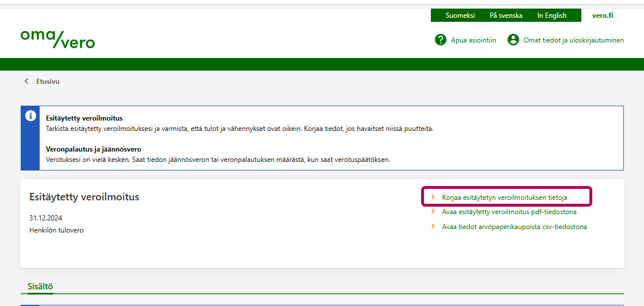Click the orange chevron before pdf-tiedostona link
644x306 pixels.
coord(433,212)
